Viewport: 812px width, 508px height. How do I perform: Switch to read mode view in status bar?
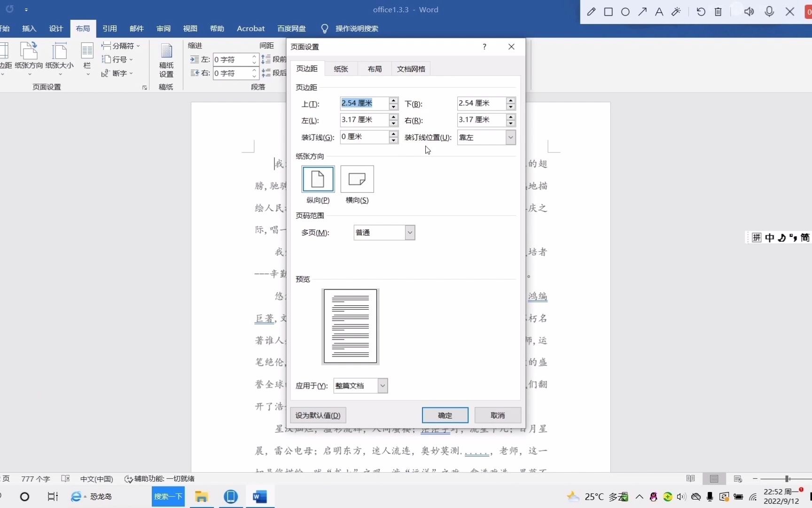pos(690,479)
